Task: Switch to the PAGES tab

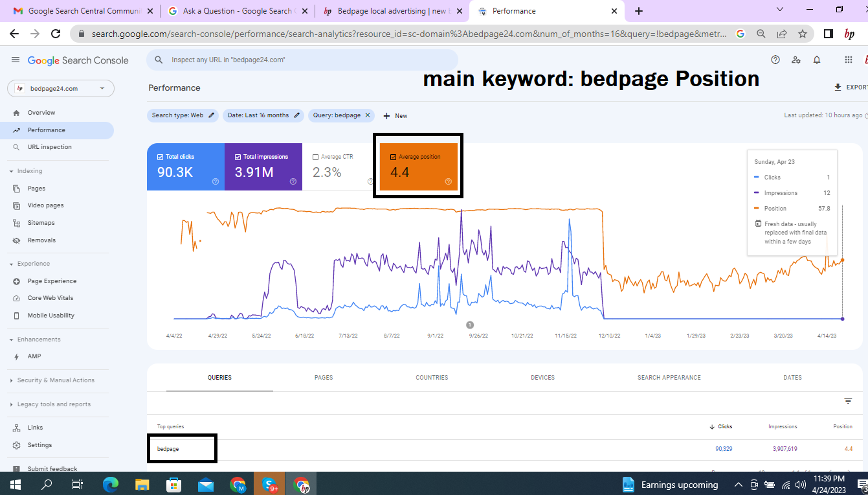Action: click(324, 378)
